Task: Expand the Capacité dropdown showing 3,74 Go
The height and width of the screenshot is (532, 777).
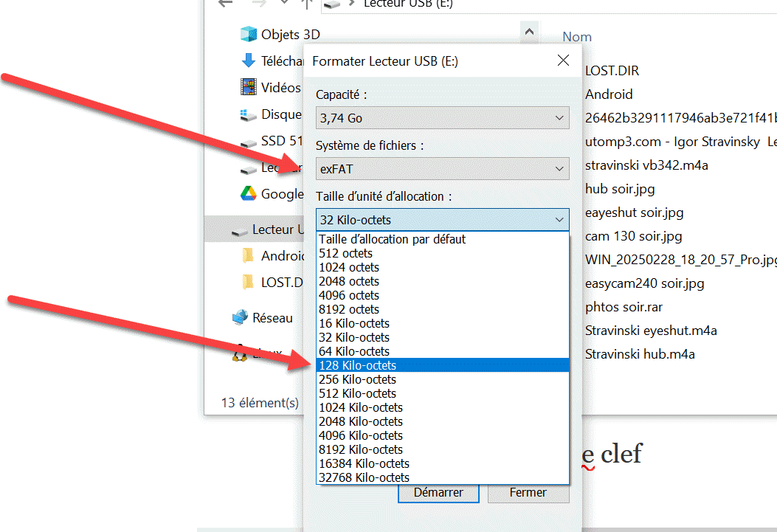Action: click(x=442, y=118)
